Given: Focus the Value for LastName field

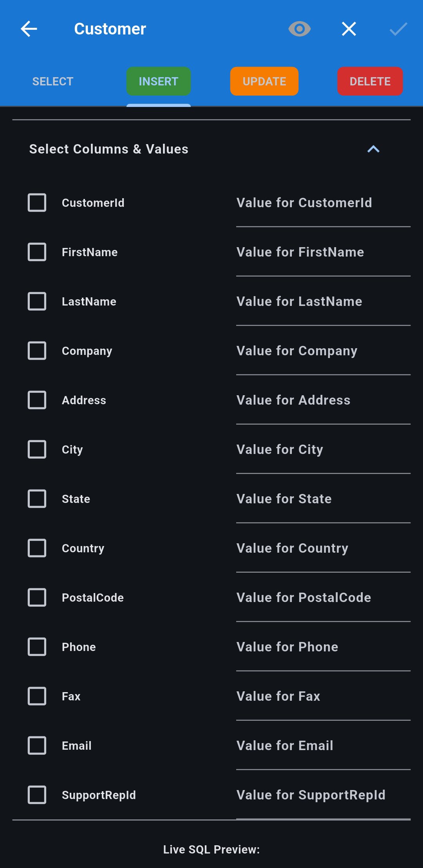Looking at the screenshot, I should pos(323,302).
